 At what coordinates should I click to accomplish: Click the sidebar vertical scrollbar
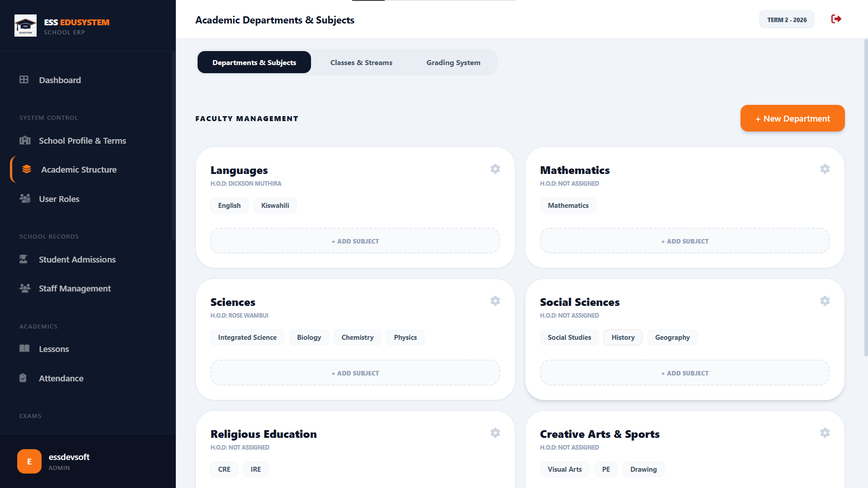(173, 146)
